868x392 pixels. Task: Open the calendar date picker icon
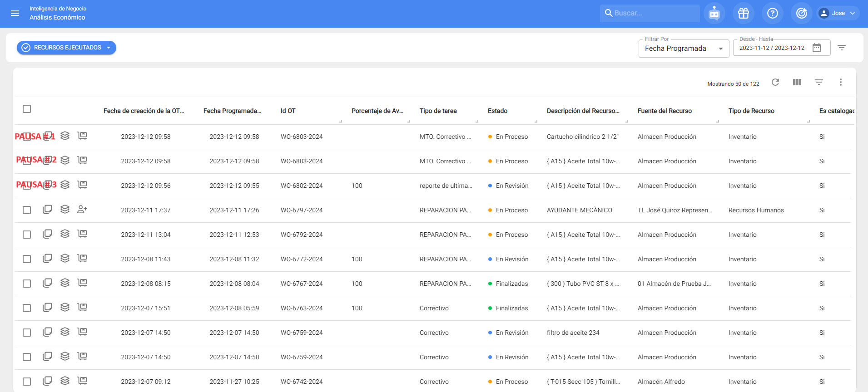816,48
